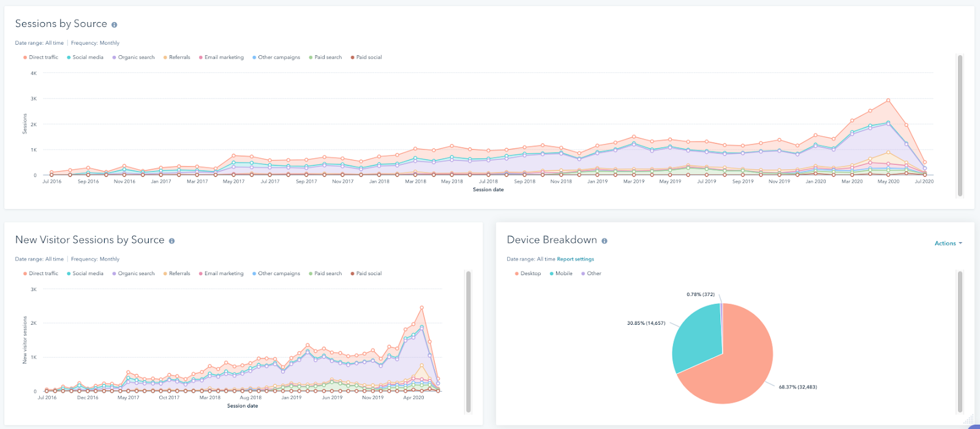This screenshot has width=980, height=429.
Task: Click the info icon beside Sessions by Source
Action: [x=114, y=25]
